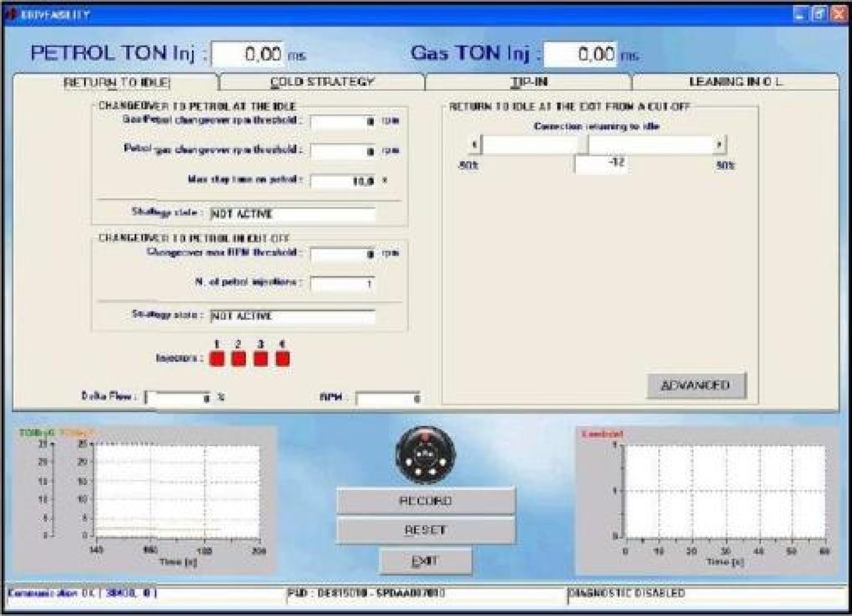Screen dimensions: 852x616
Task: Click the DIAGNOSTIC DISABLED status text
Action: point(627,593)
